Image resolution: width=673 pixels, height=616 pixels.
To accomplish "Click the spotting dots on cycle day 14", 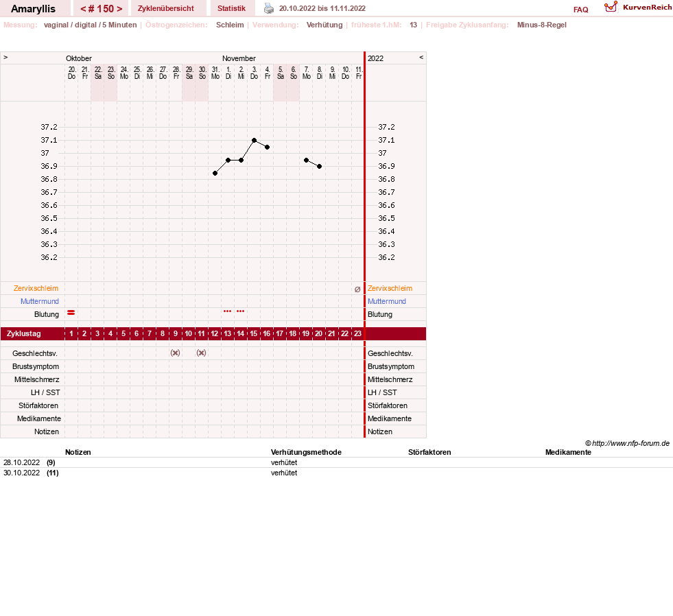I will [240, 311].
